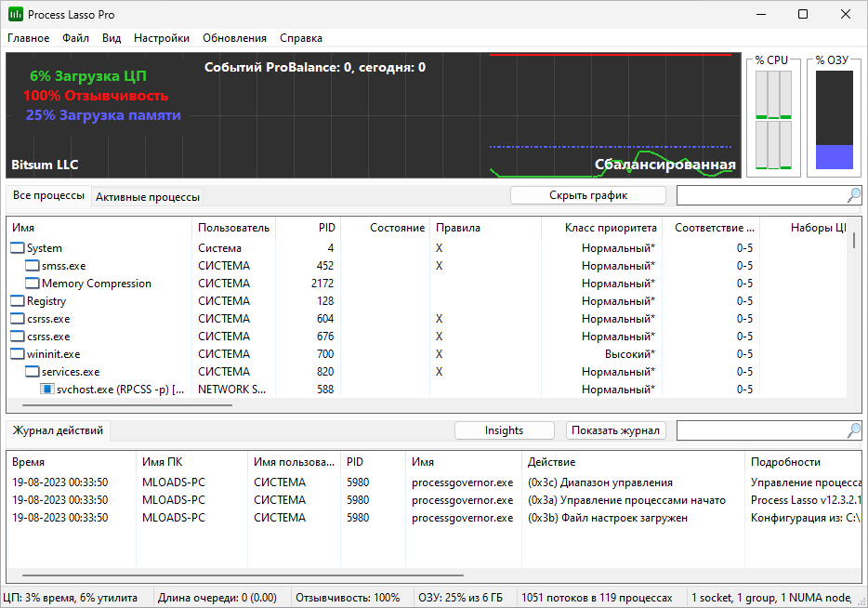The height and width of the screenshot is (608, 868).
Task: Hide the graph with the Скрыть график button
Action: pos(587,195)
